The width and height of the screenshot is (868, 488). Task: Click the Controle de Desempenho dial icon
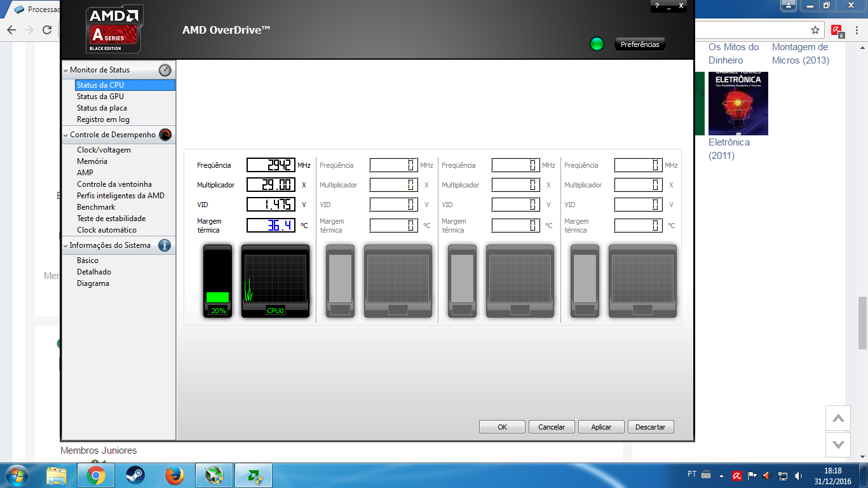(165, 135)
